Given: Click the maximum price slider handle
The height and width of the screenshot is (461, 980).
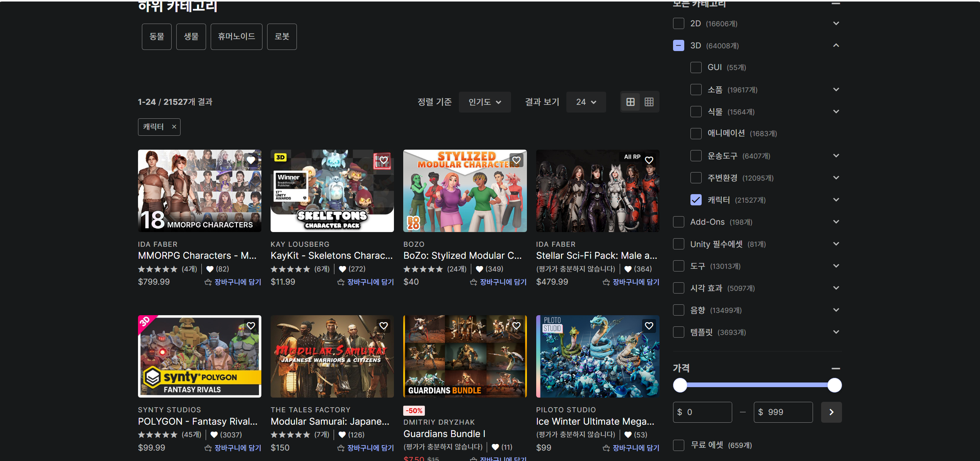Looking at the screenshot, I should click(x=834, y=385).
